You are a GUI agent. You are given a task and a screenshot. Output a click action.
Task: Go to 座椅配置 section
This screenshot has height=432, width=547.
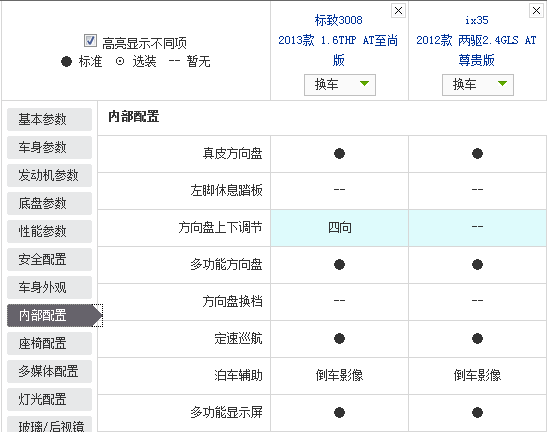(x=49, y=343)
